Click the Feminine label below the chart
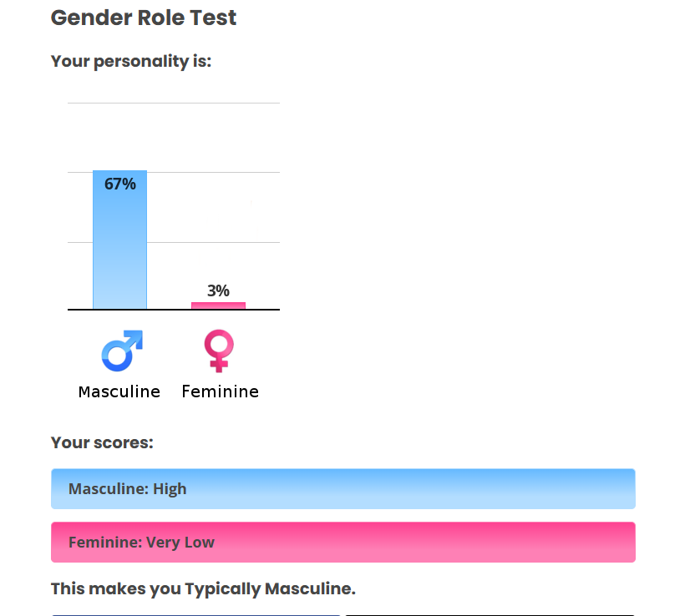Screen dimensions: 690x616 pos(220,391)
